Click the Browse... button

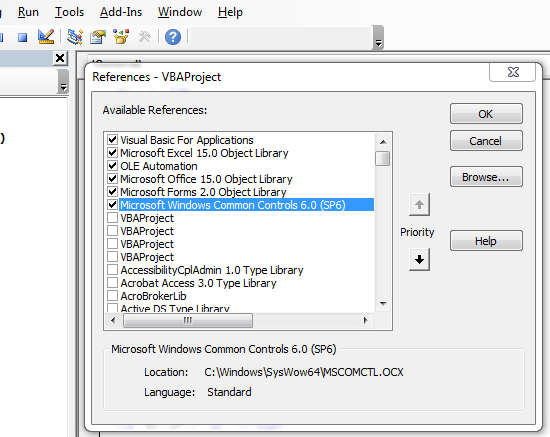click(486, 177)
